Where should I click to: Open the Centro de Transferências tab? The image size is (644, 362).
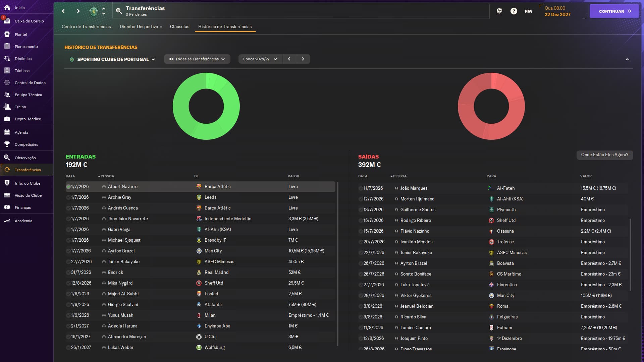86,26
